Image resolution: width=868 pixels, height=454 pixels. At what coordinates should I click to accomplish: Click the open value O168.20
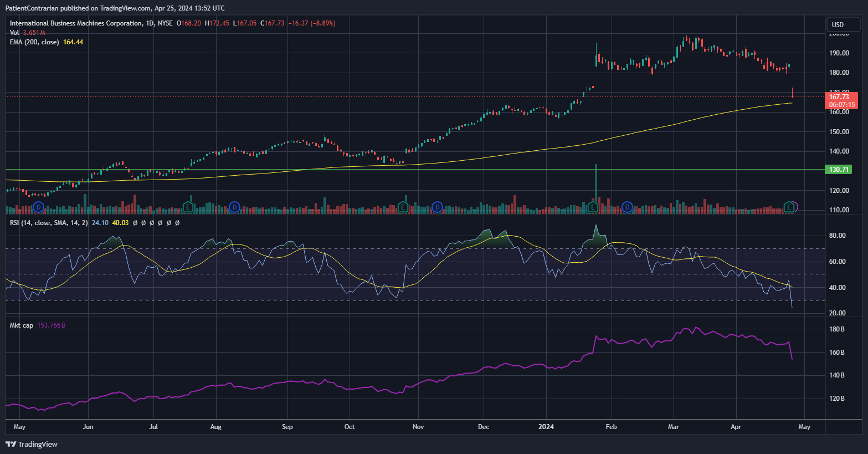189,23
